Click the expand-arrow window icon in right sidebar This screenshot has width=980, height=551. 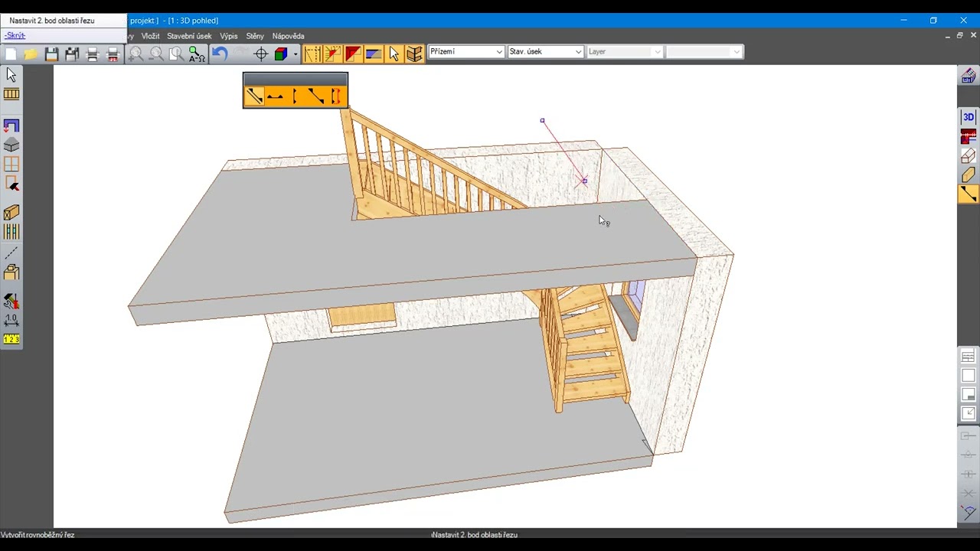pyautogui.click(x=969, y=414)
